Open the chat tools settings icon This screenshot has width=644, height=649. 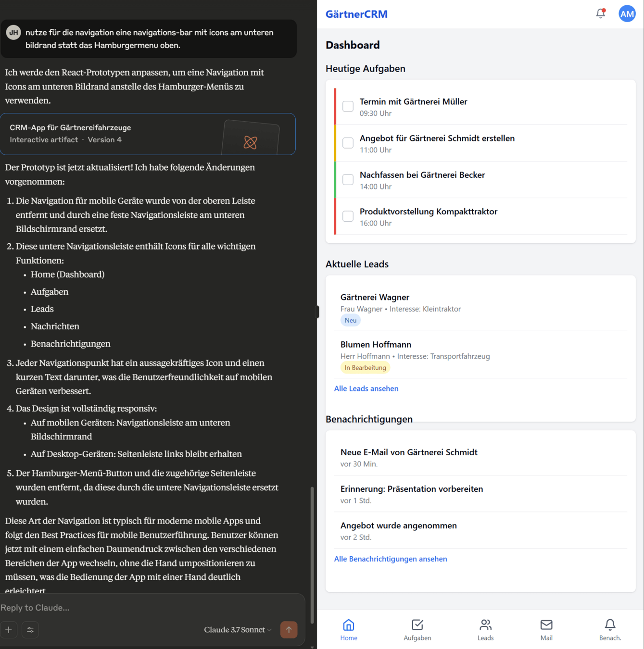click(30, 630)
